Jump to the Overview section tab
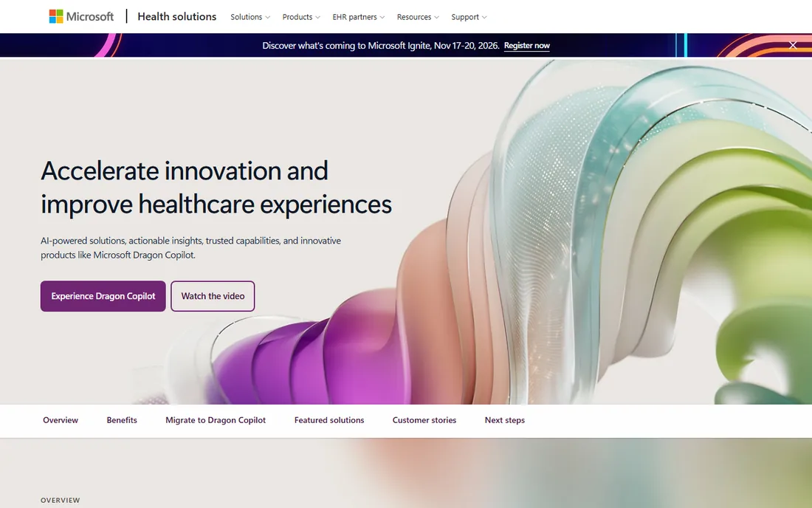The height and width of the screenshot is (508, 812). tap(61, 420)
